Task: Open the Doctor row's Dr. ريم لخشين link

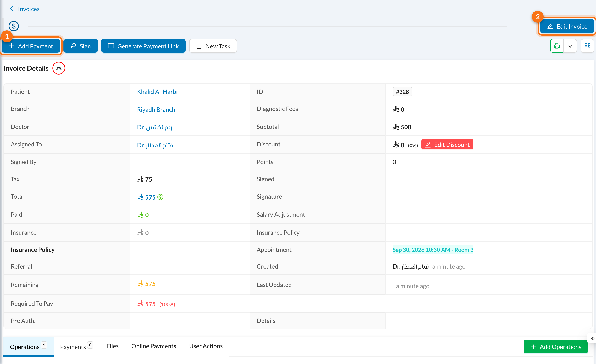Action: tap(155, 127)
